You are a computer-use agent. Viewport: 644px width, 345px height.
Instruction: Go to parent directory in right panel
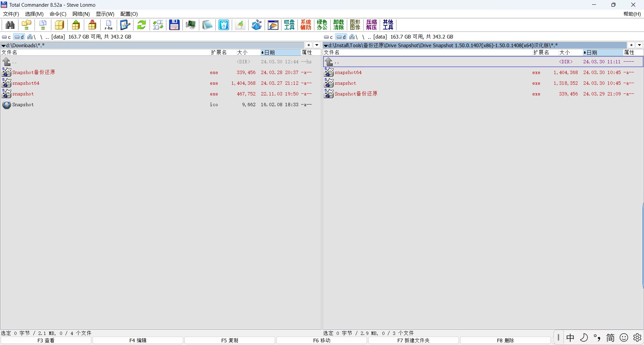click(x=483, y=62)
